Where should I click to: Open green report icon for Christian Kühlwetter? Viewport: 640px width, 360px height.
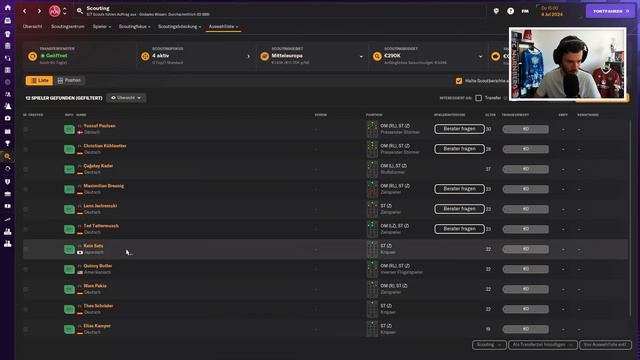point(69,149)
